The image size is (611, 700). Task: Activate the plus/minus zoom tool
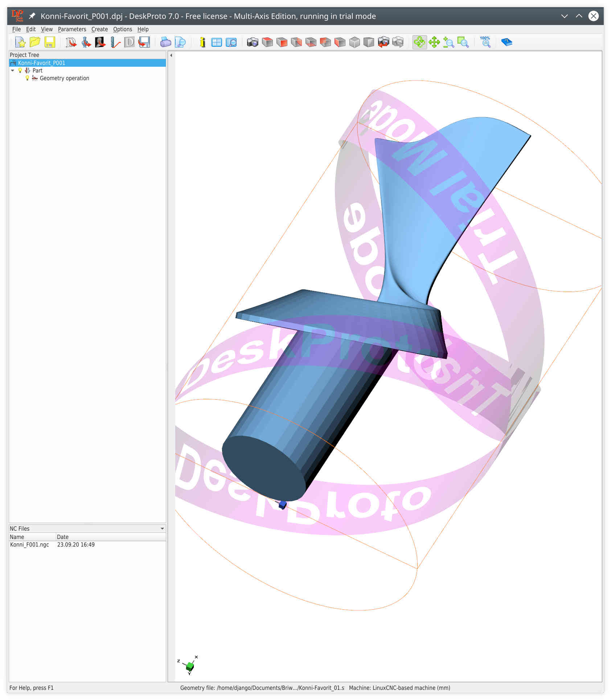[x=449, y=42]
